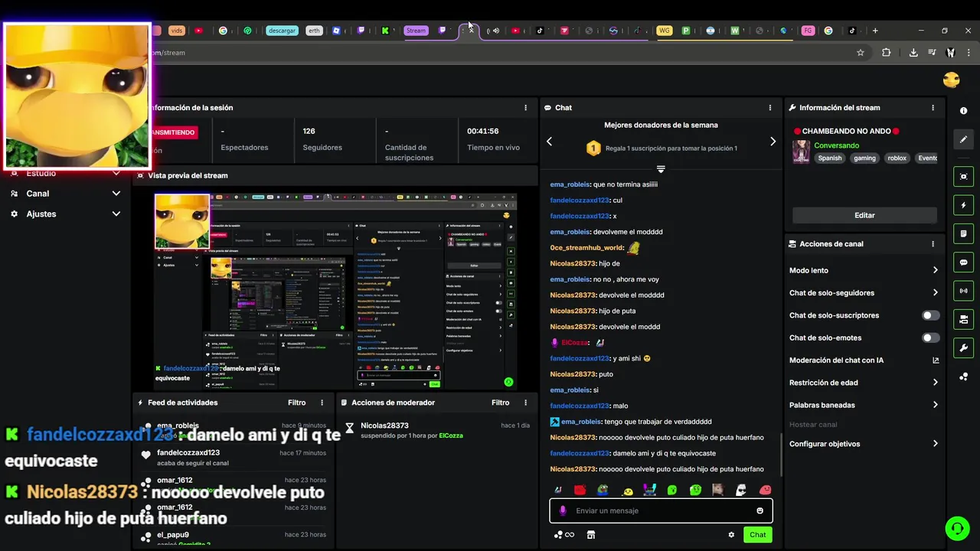Viewport: 980px width, 551px height.
Task: Open Información del stream three-dot menu
Action: click(x=933, y=108)
